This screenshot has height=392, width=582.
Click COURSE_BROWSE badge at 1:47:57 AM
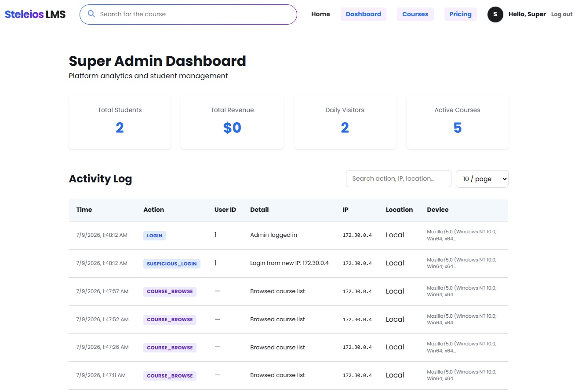[170, 291]
